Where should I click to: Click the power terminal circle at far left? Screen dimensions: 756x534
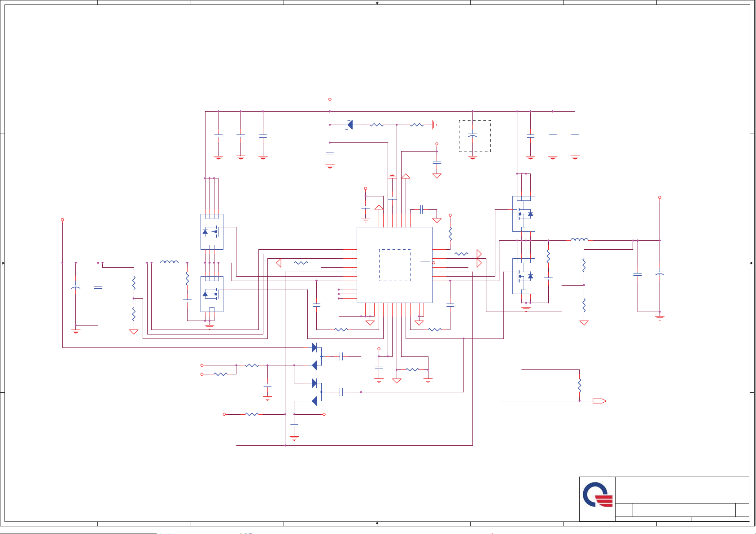coord(62,220)
